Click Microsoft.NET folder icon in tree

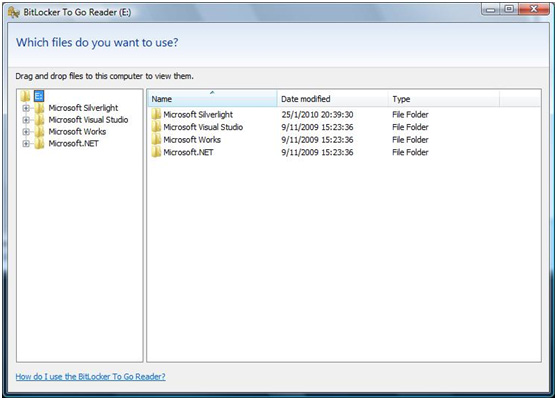tap(39, 144)
